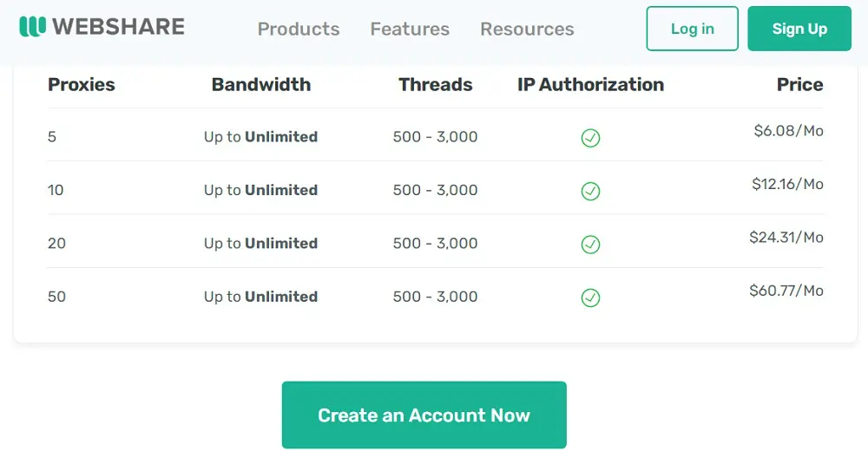Screen dimensions: 868x451
Task: Click the Price column header
Action: (x=799, y=85)
